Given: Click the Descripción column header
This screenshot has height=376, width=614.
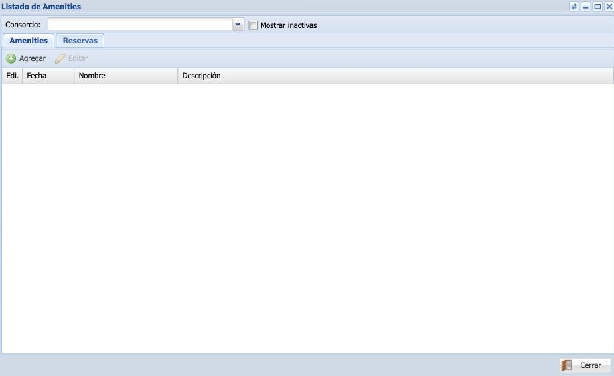Looking at the screenshot, I should [395, 76].
